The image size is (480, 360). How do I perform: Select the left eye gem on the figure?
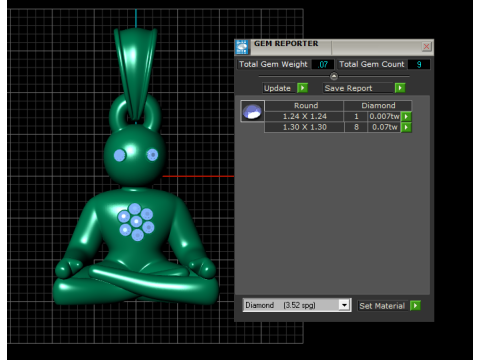tap(119, 155)
